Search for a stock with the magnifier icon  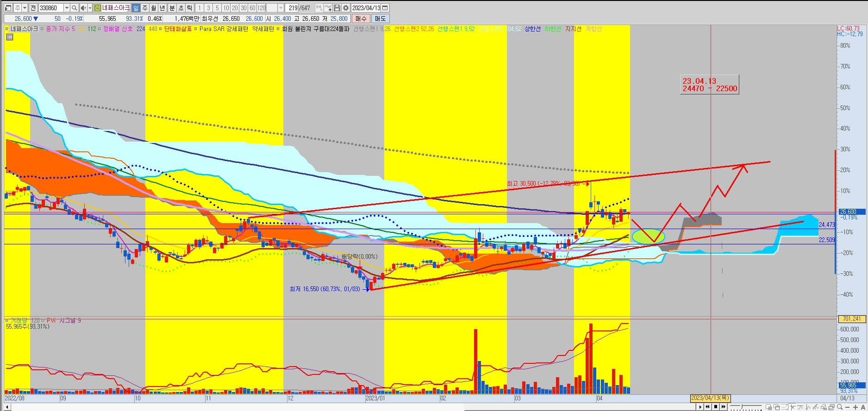[x=74, y=8]
